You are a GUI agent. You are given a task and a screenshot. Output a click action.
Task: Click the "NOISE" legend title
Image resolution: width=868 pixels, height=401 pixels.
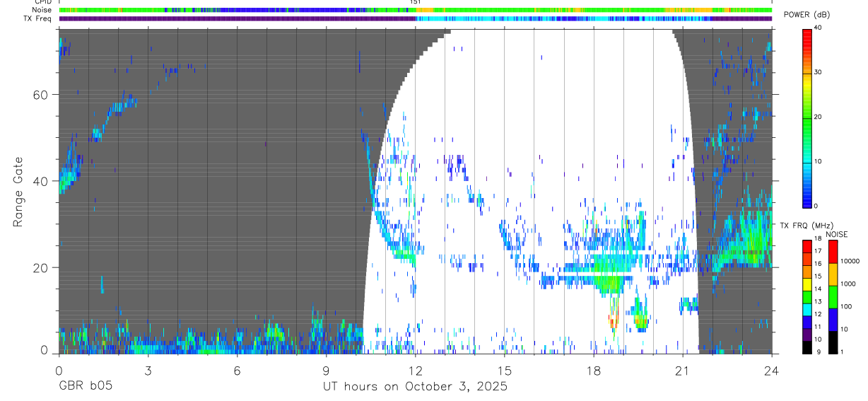coord(836,234)
